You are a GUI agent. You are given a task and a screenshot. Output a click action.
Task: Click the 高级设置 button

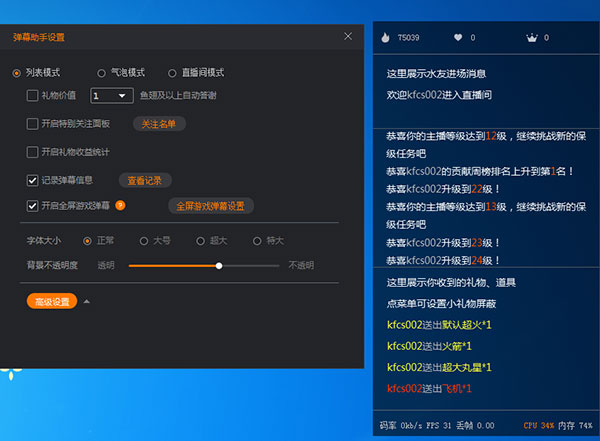point(51,301)
